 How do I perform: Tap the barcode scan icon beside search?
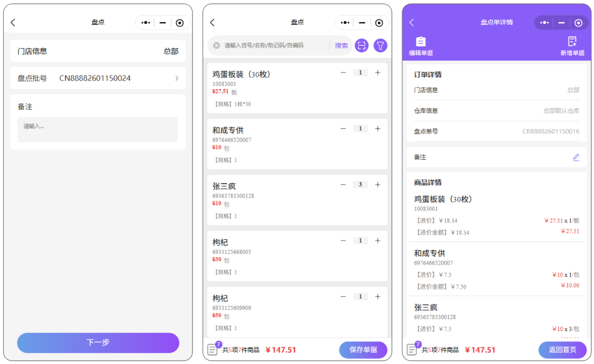click(362, 46)
